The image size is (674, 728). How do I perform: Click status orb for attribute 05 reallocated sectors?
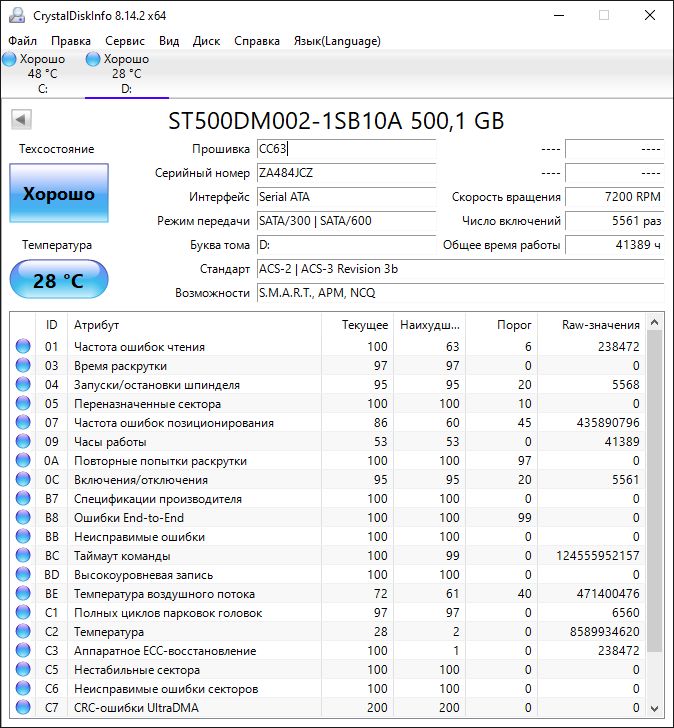(x=22, y=404)
